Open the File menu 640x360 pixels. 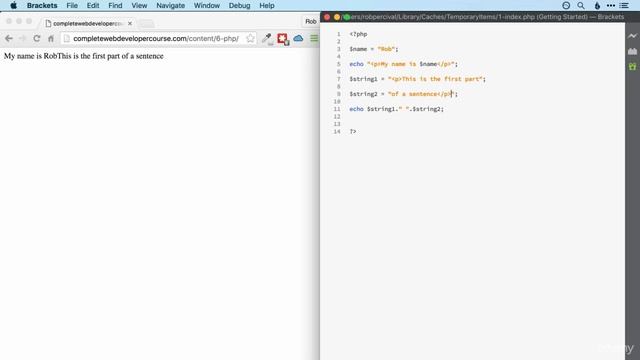[x=72, y=6]
